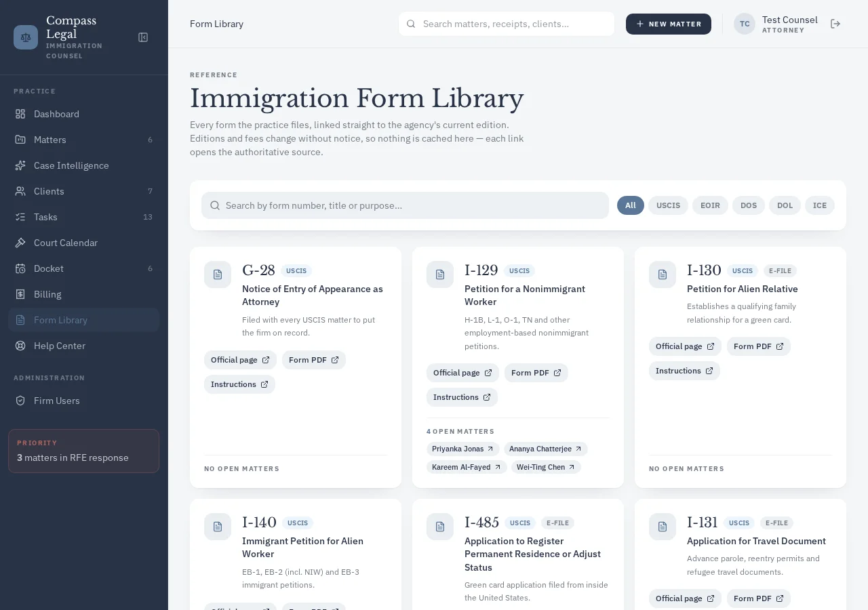Viewport: 868px width, 610px height.
Task: Open I-130 Instructions link
Action: coord(684,371)
